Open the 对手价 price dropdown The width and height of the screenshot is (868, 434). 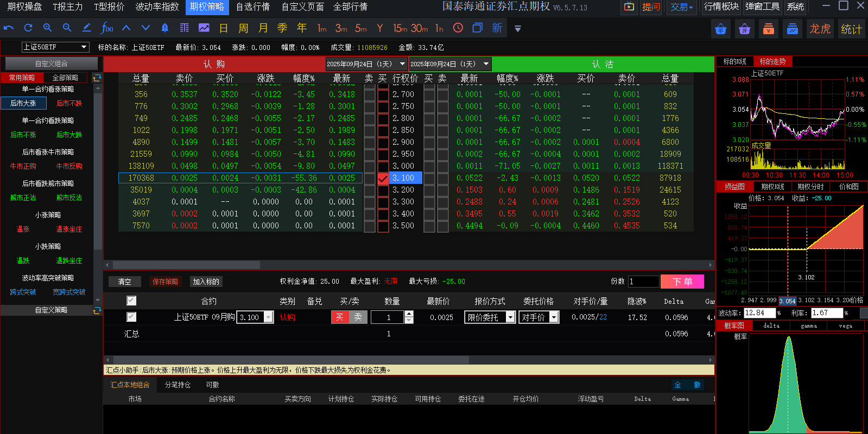538,317
